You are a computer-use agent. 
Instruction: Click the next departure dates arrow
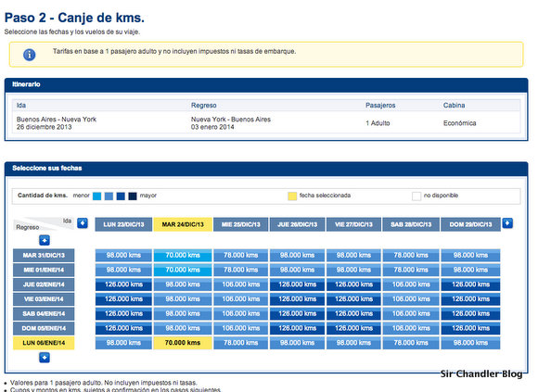[507, 223]
